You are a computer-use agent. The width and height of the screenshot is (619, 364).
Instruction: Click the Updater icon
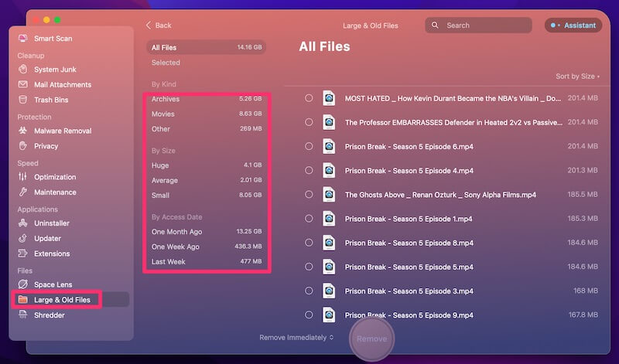[x=23, y=238]
